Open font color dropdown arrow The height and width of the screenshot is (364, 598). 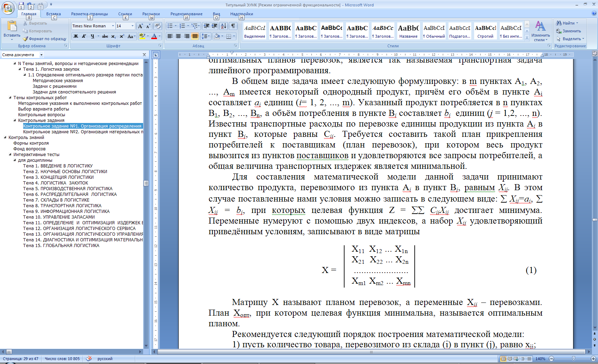pyautogui.click(x=159, y=36)
